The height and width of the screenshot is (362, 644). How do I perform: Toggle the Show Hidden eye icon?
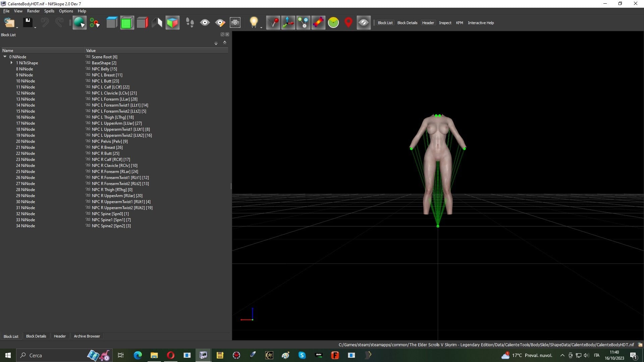pos(364,23)
